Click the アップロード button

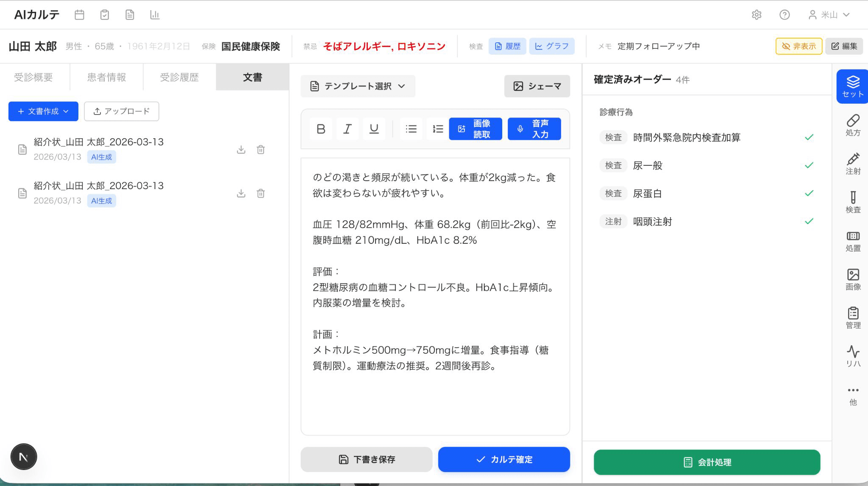pos(122,111)
